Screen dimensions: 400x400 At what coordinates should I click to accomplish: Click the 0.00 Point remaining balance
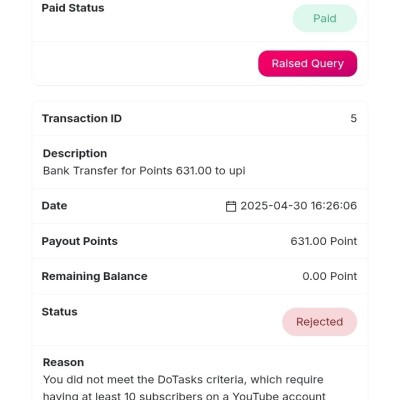click(330, 276)
